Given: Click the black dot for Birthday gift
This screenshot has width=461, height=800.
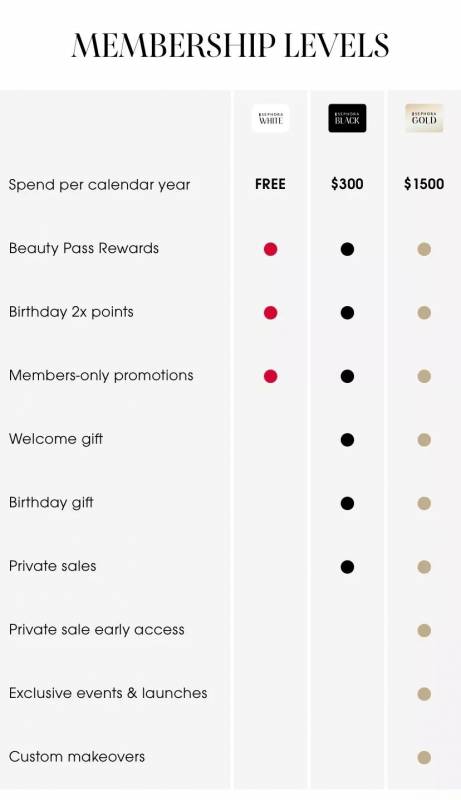Looking at the screenshot, I should 347,504.
